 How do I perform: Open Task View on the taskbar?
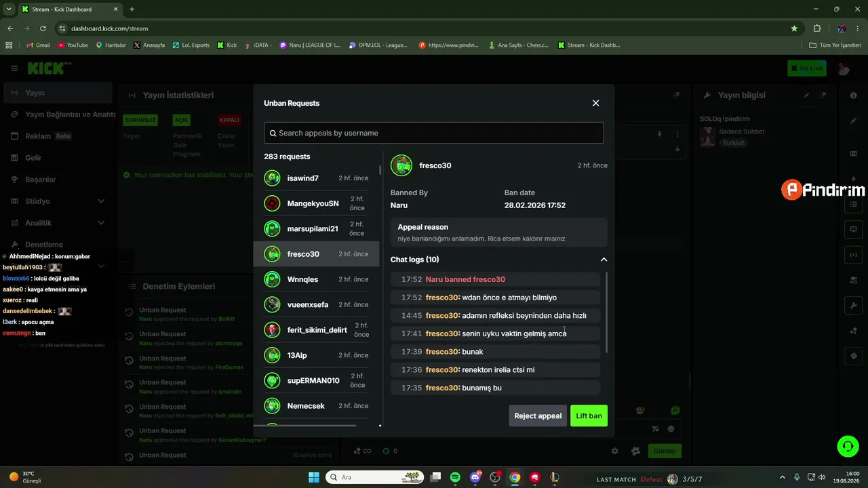[x=435, y=477]
